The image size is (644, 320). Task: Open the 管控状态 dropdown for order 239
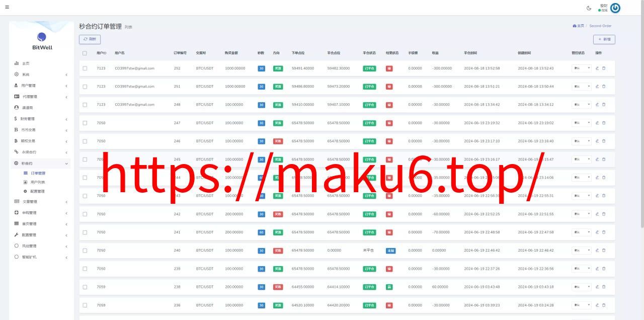coord(582,269)
